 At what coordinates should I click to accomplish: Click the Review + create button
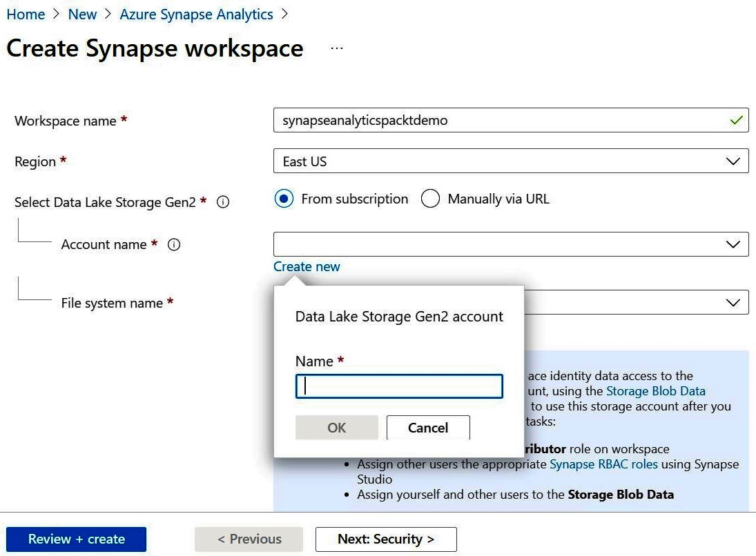point(76,539)
